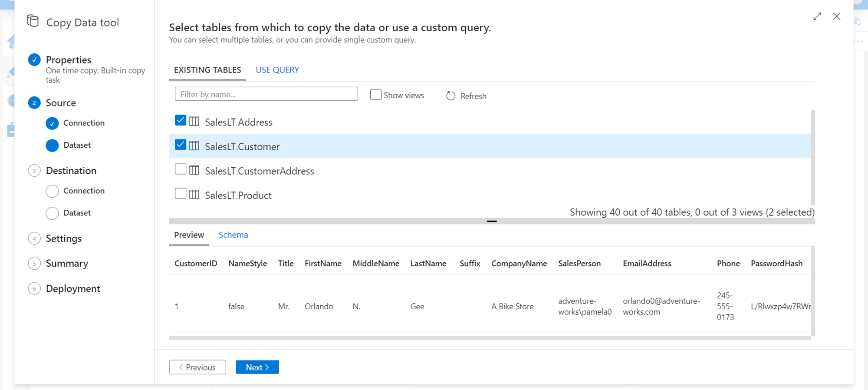Click table icon beside SalesLT.Customer
This screenshot has width=868, height=390.
pyautogui.click(x=194, y=146)
